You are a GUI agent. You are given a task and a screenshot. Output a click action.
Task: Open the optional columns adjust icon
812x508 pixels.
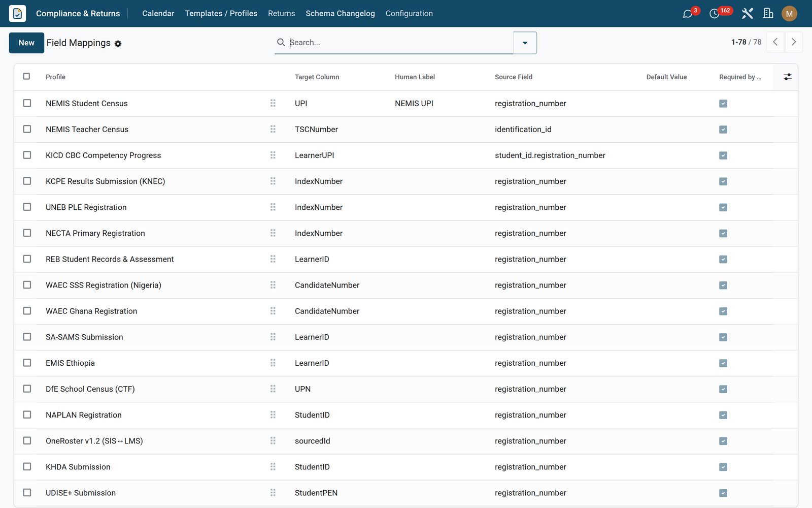(787, 77)
